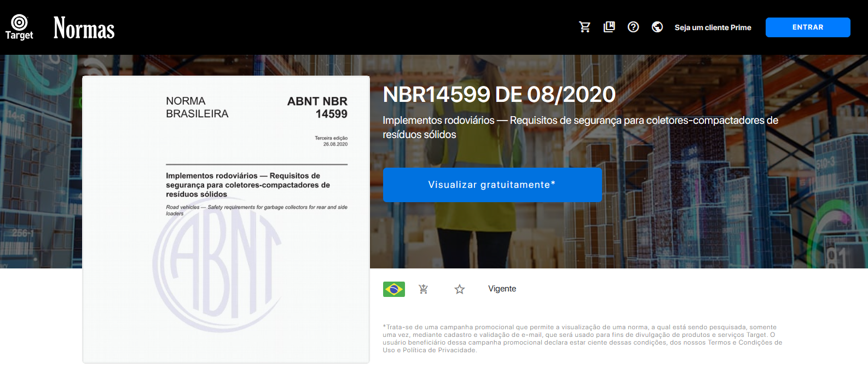Toggle the favorite star for this norm
Viewport: 868px width, 378px height.
(x=460, y=289)
